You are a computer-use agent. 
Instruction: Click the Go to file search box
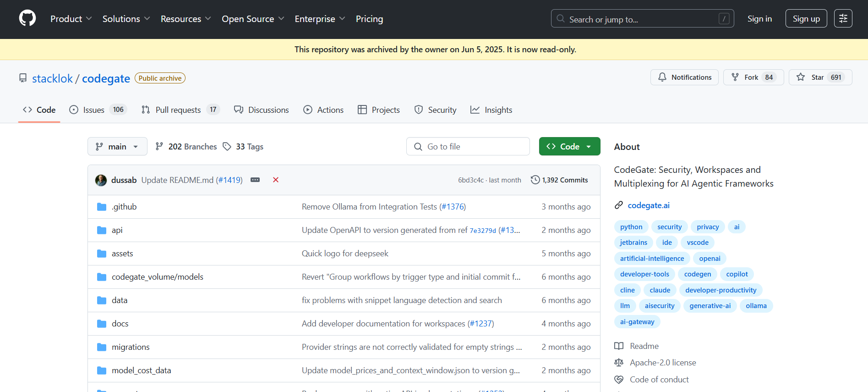point(468,146)
